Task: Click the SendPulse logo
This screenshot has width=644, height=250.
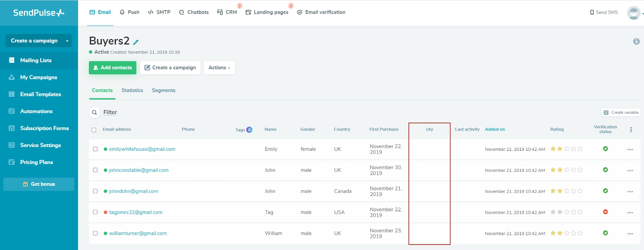Action: tap(39, 13)
